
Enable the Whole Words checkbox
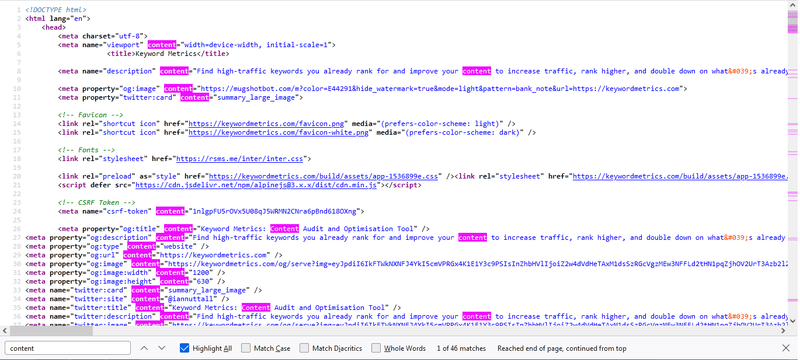[376, 348]
